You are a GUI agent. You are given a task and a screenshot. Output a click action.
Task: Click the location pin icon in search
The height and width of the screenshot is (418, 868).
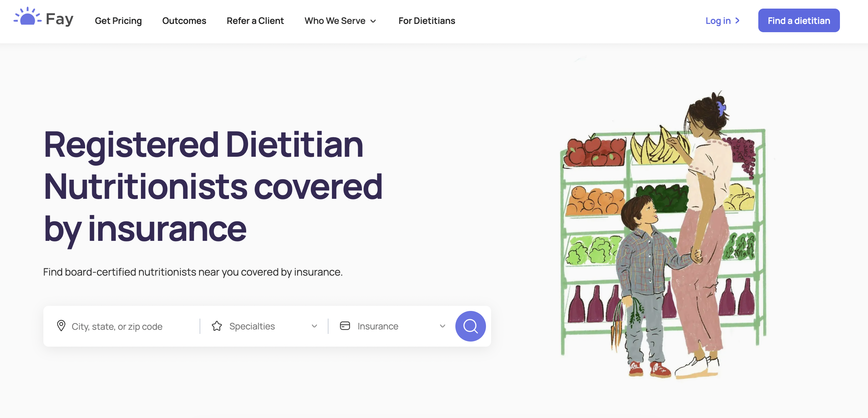tap(60, 326)
